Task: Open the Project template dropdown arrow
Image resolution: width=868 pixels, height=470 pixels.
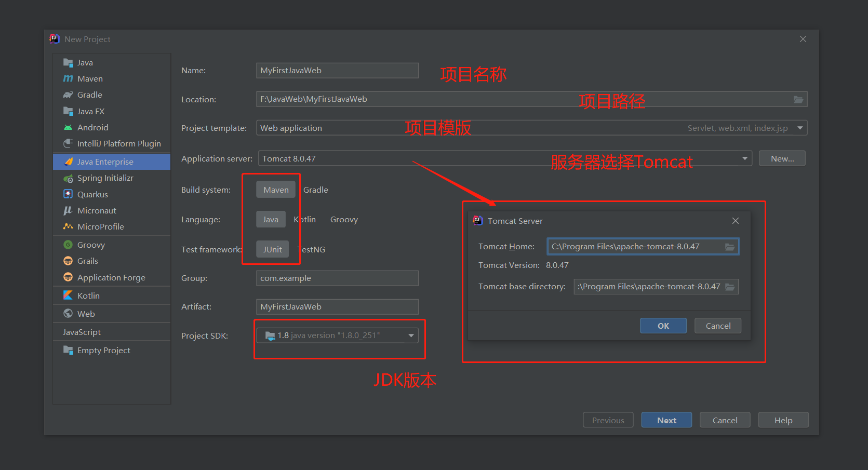Action: tap(800, 128)
